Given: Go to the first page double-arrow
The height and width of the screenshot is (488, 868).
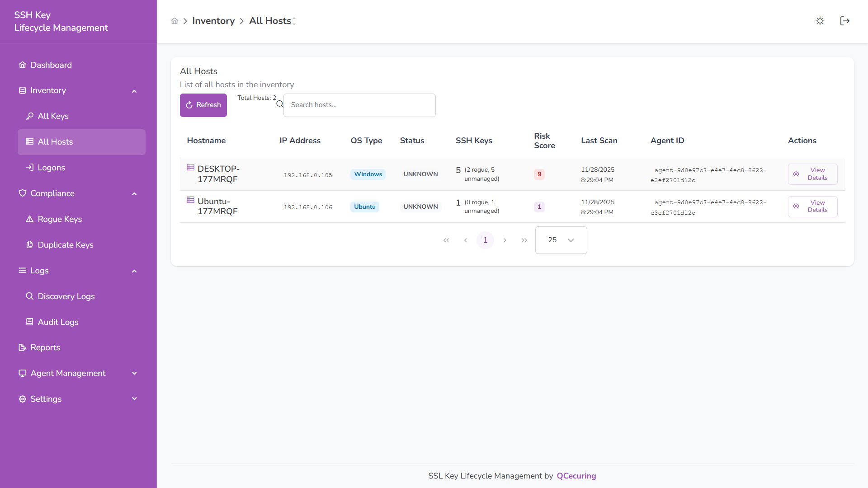Looking at the screenshot, I should (x=446, y=240).
